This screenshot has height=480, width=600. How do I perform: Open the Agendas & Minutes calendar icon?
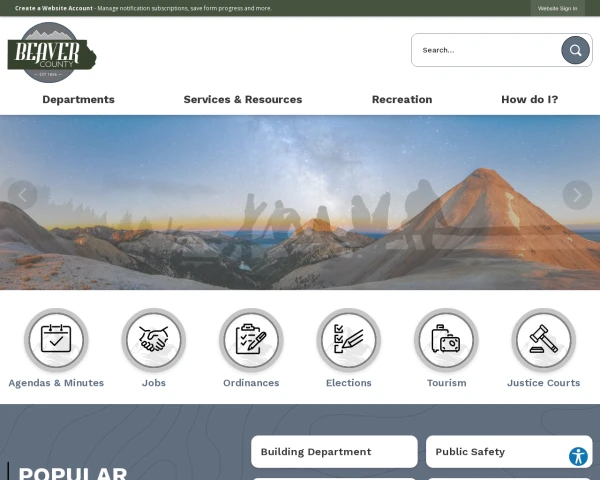(56, 340)
